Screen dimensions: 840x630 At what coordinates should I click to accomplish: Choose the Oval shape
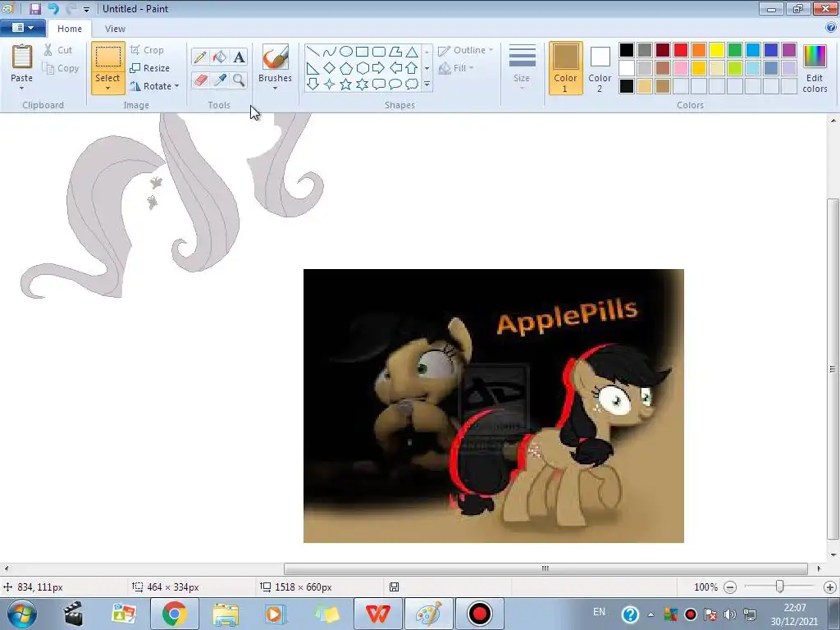pyautogui.click(x=346, y=52)
